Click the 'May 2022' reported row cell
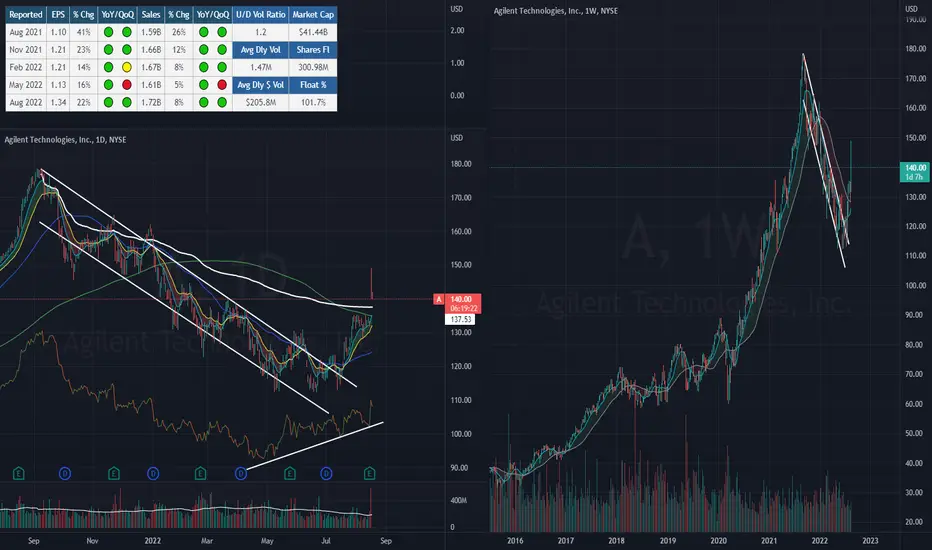Screen dimensions: 932x550 click(x=26, y=85)
